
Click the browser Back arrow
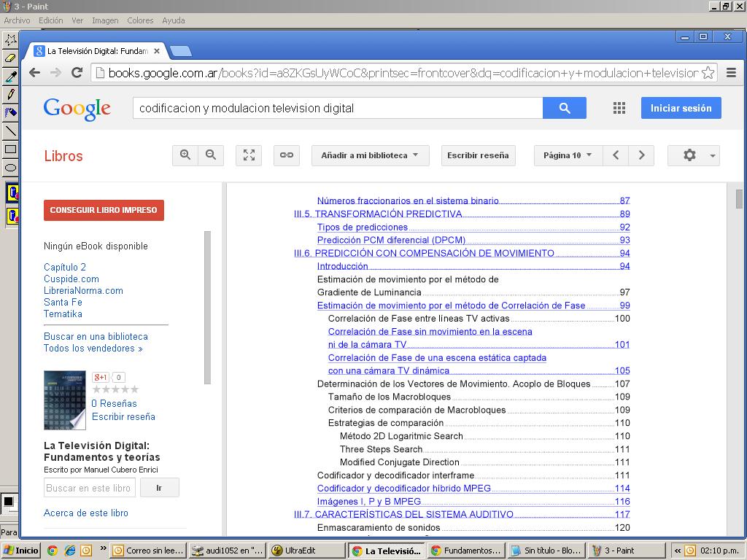tap(34, 73)
